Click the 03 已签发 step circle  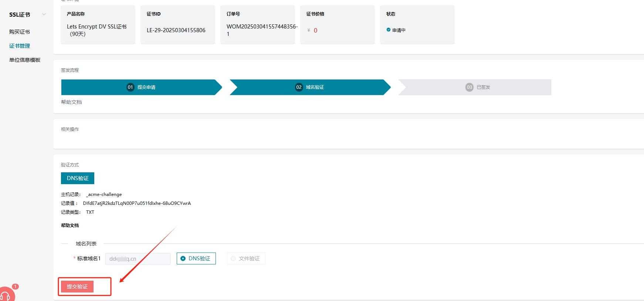469,87
